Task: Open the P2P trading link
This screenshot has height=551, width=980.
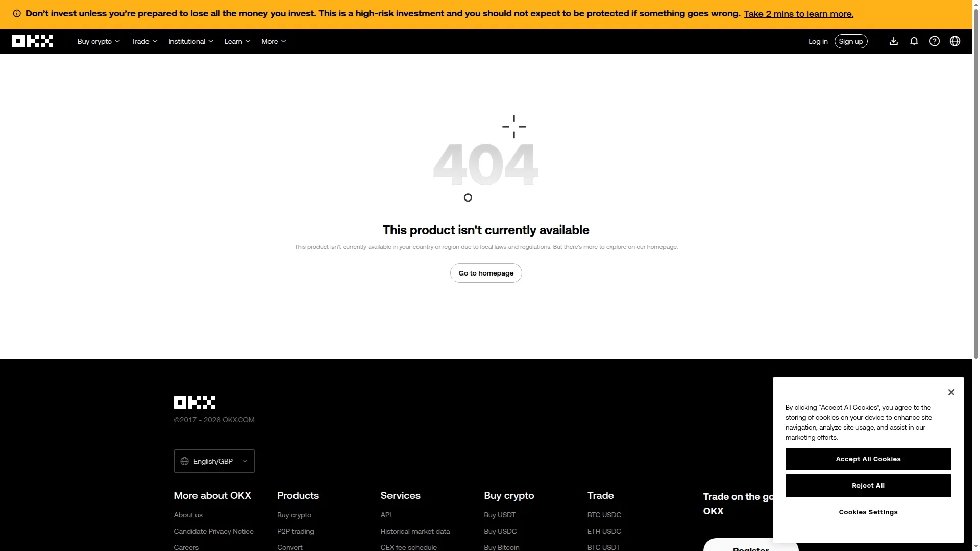Action: tap(296, 532)
